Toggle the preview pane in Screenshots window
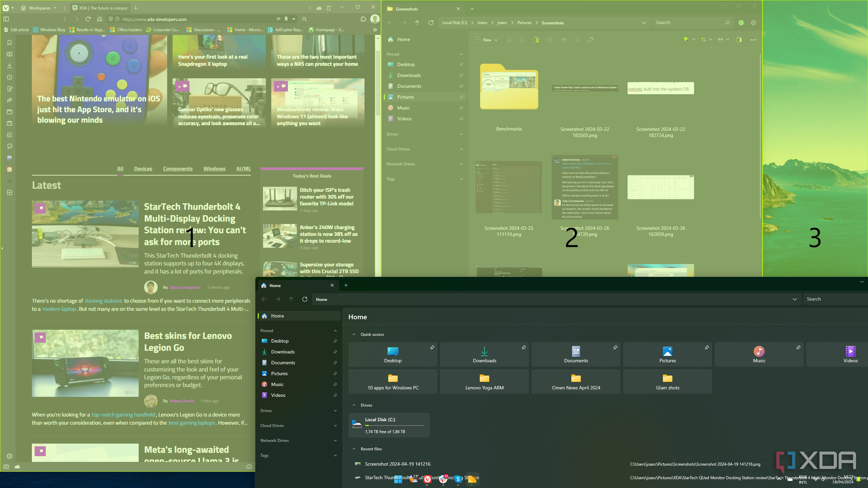This screenshot has width=868, height=488. tap(739, 40)
